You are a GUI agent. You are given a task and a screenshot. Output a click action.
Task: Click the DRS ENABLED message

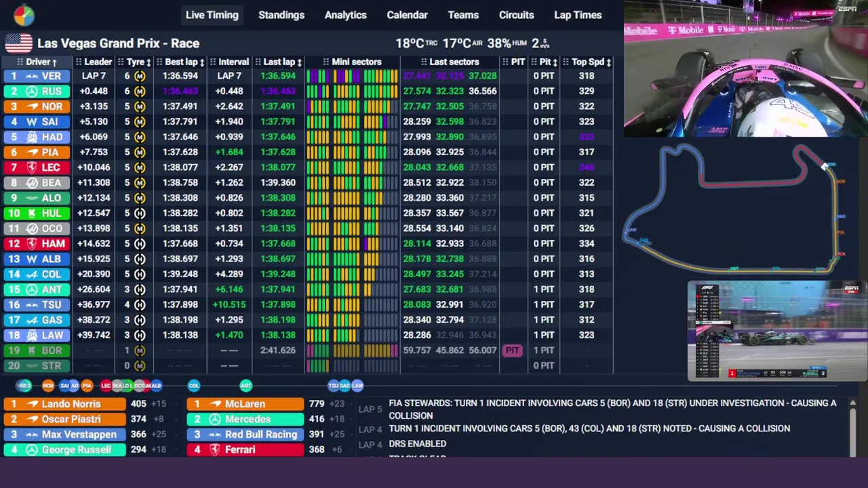point(418,444)
